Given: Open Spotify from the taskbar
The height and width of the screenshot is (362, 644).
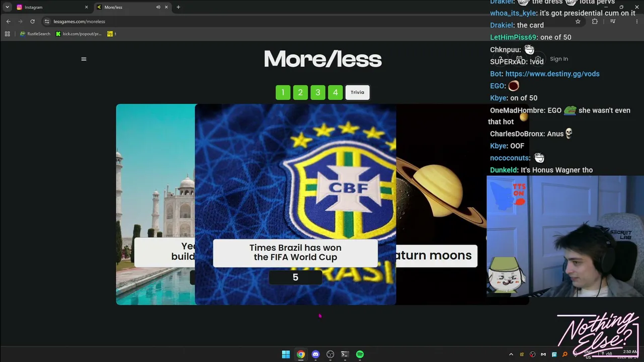Looking at the screenshot, I should click(360, 354).
